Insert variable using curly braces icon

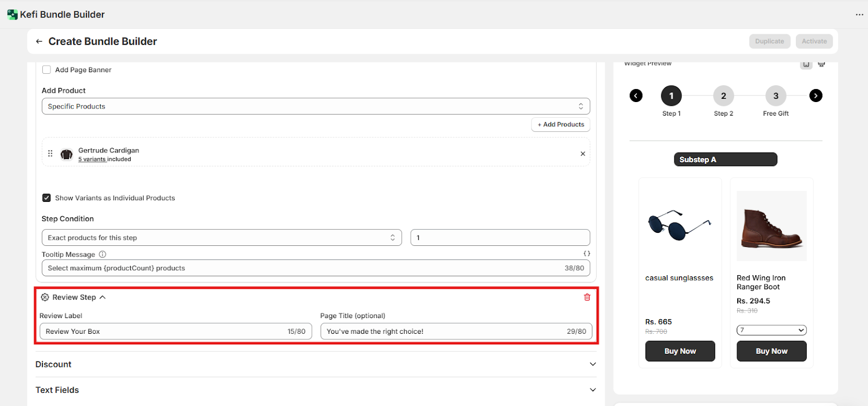[x=586, y=253]
